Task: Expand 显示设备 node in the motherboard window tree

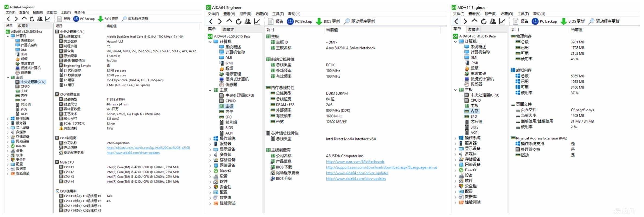Action: click(x=210, y=149)
